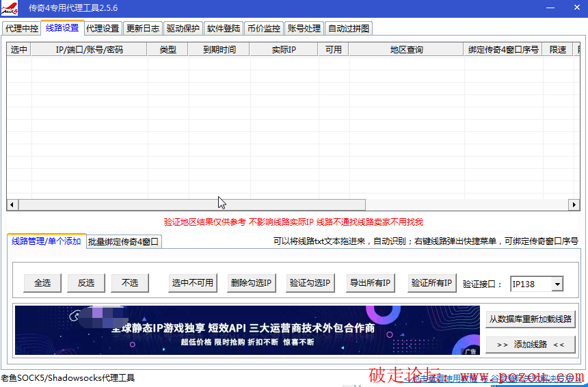Click the 限速 column header
Screen dimensions: 588x387
558,49
